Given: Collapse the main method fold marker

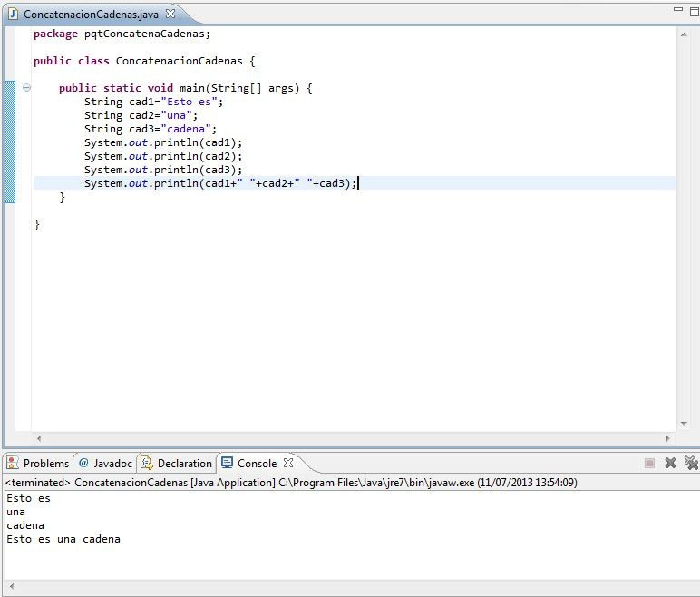Looking at the screenshot, I should click(x=26, y=88).
